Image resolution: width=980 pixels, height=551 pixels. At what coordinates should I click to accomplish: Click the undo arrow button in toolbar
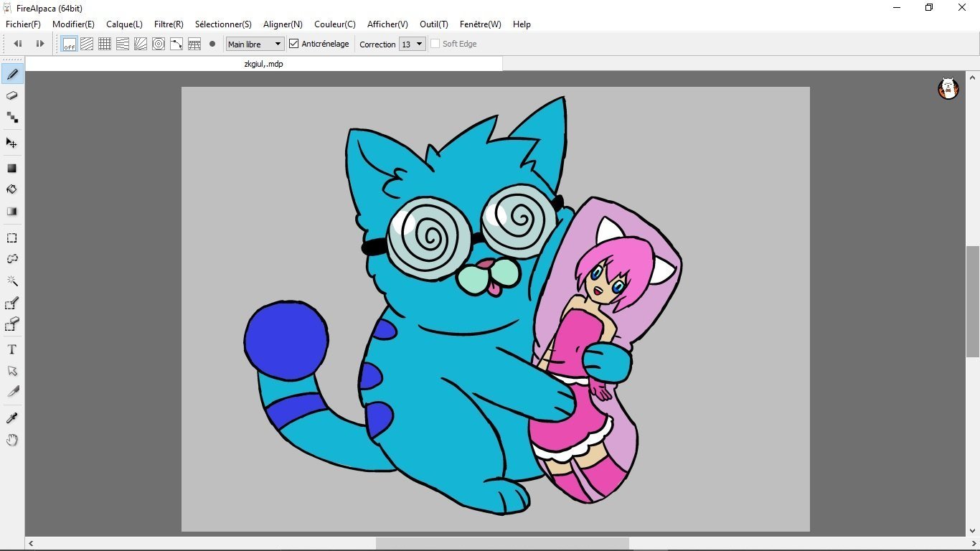click(x=18, y=44)
